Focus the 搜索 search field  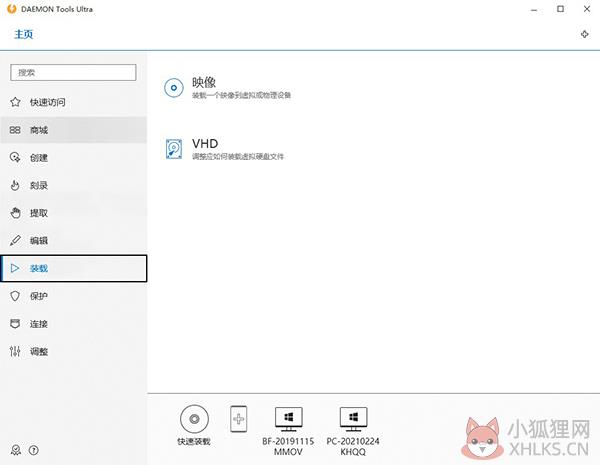coord(73,72)
